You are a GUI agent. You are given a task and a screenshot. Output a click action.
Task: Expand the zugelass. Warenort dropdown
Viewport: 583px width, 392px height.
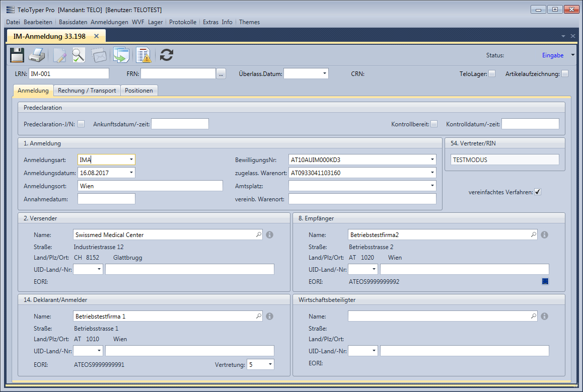432,173
